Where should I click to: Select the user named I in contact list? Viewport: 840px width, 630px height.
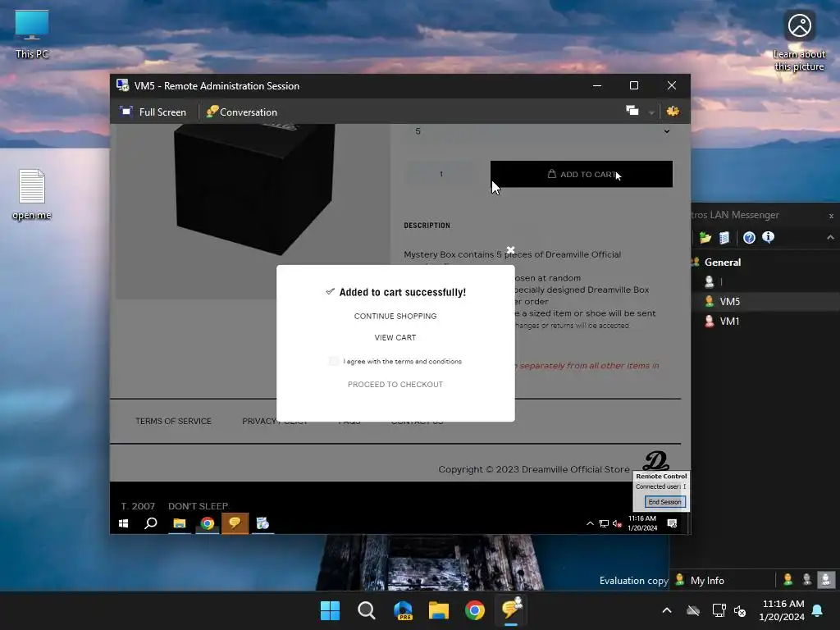pos(721,282)
